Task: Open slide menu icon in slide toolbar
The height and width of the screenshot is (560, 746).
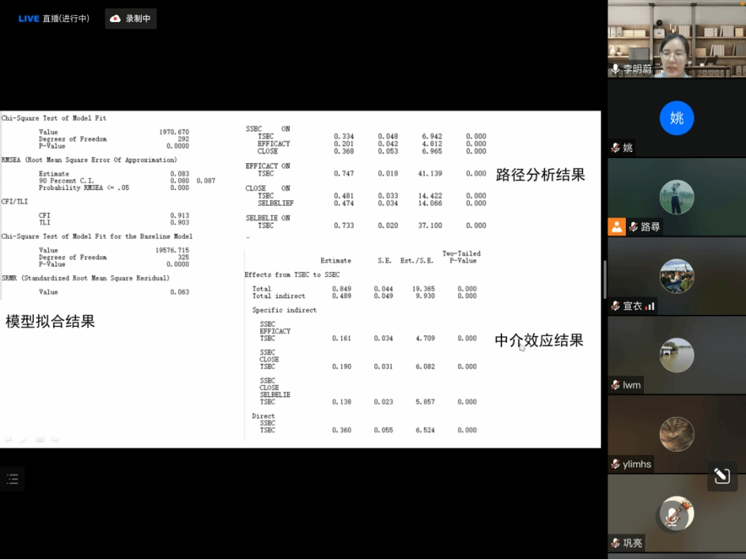Action: [40, 439]
